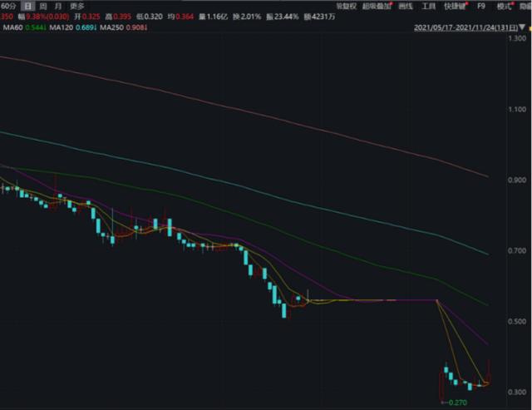Screen dimensions: 532x410
Task: Click the 0.300 price axis label
Action: tap(517, 392)
